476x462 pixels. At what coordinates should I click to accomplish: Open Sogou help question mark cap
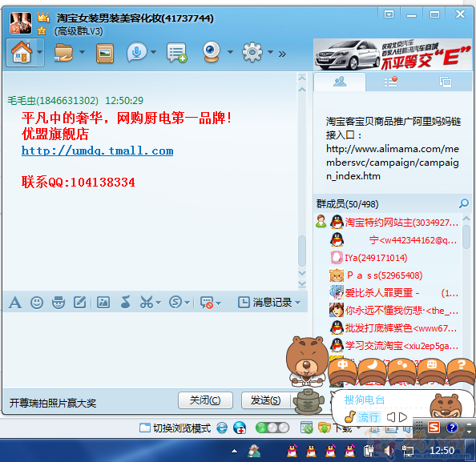(461, 372)
